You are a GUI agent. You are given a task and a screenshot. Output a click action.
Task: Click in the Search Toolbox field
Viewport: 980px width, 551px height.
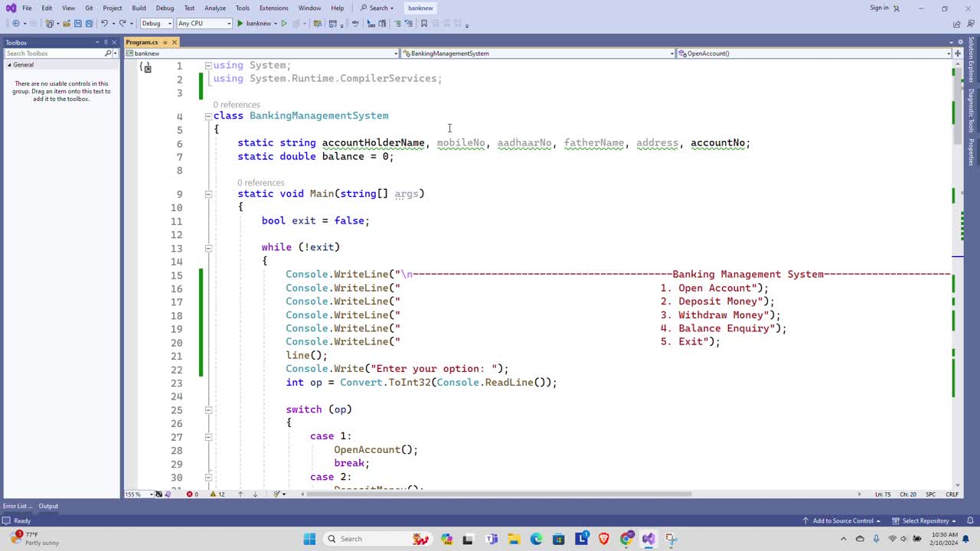(x=54, y=54)
